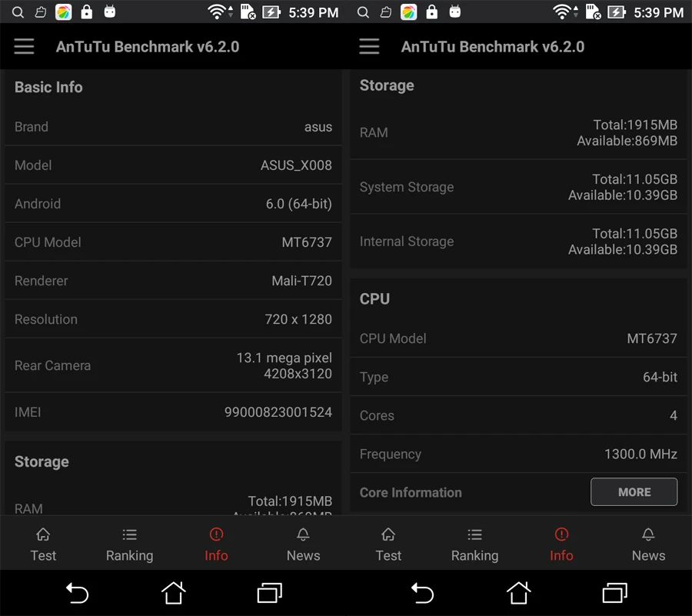This screenshot has height=616, width=692.
Task: Tap AnTuTu Benchmark title on left screen
Action: click(x=148, y=47)
